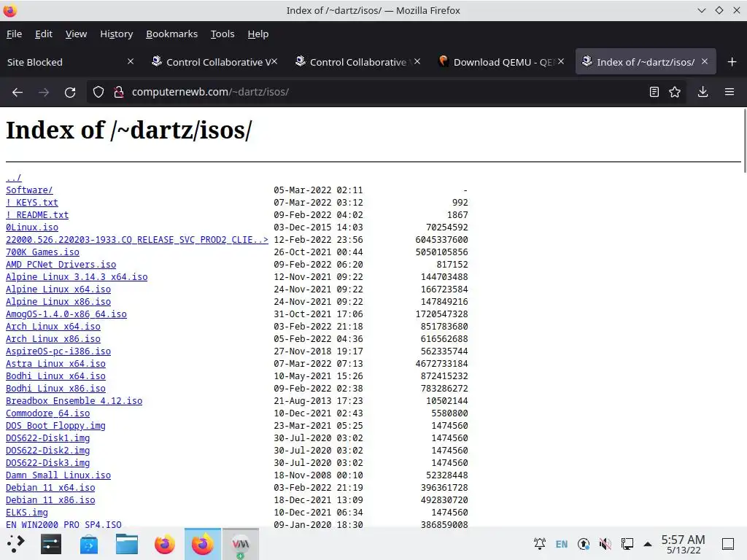Go to the parent directory ../ link

tap(13, 178)
